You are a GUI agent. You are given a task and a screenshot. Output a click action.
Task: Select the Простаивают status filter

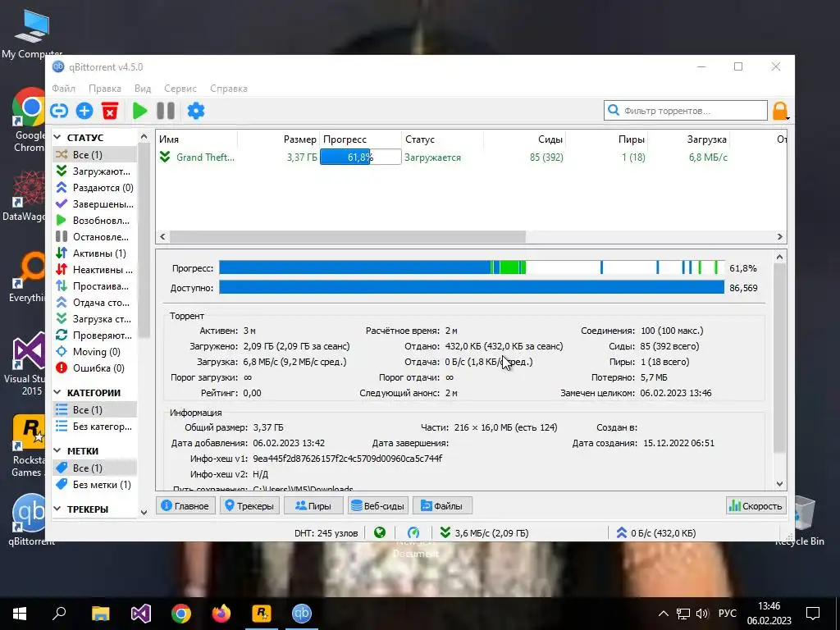[x=95, y=286]
